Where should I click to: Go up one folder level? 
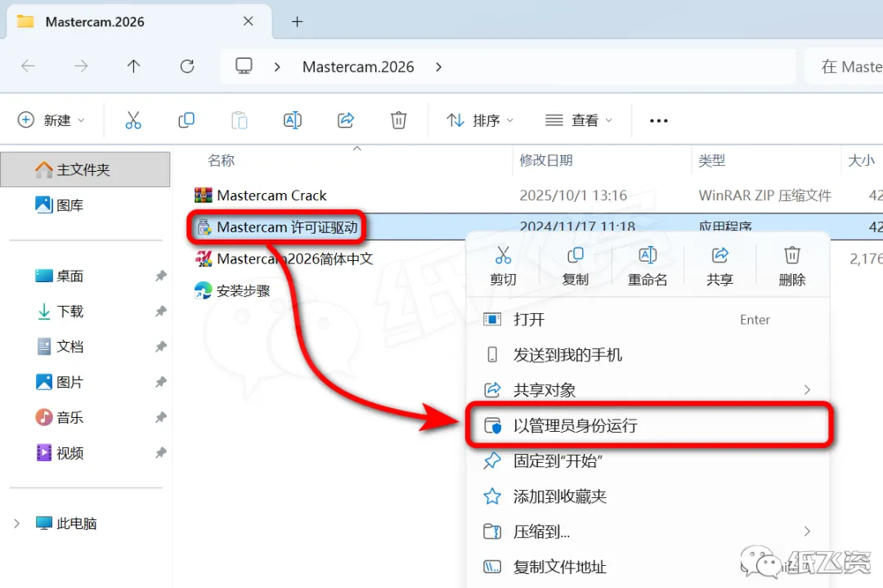pyautogui.click(x=133, y=66)
